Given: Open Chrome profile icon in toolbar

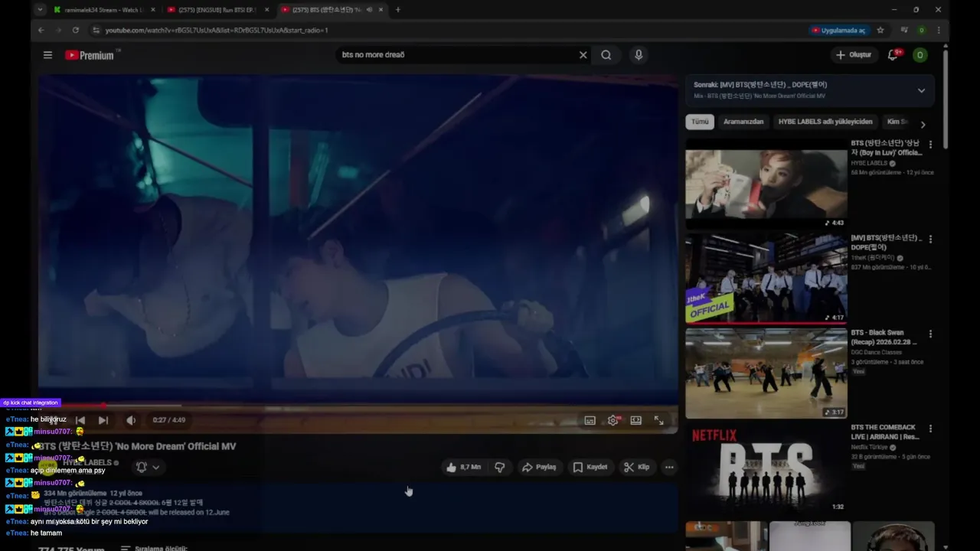Looking at the screenshot, I should [x=921, y=30].
